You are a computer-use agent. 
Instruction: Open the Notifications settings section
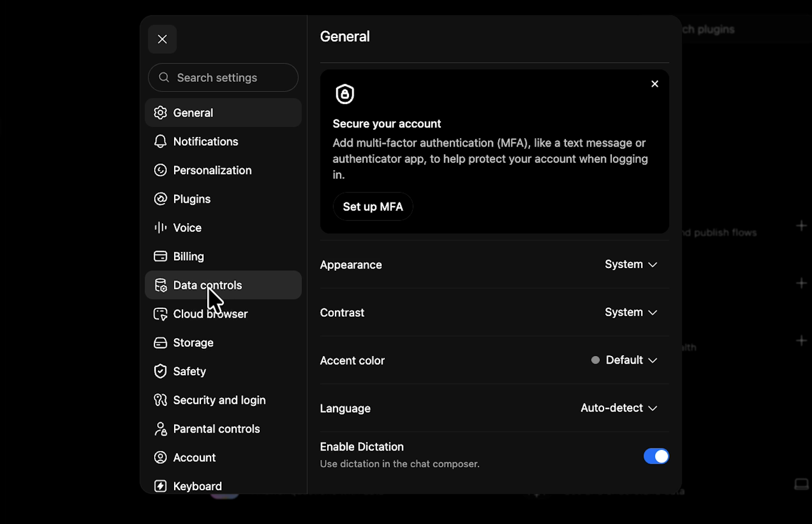pos(223,141)
